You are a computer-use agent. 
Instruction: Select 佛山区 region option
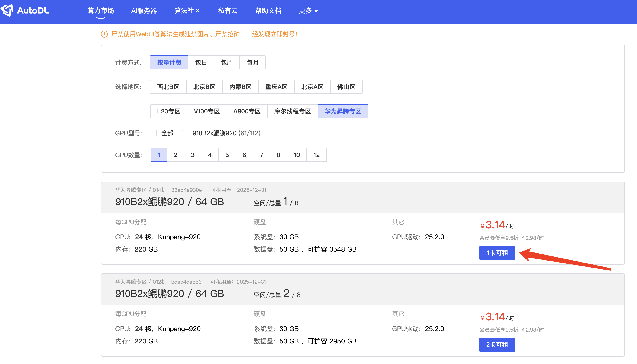[346, 87]
